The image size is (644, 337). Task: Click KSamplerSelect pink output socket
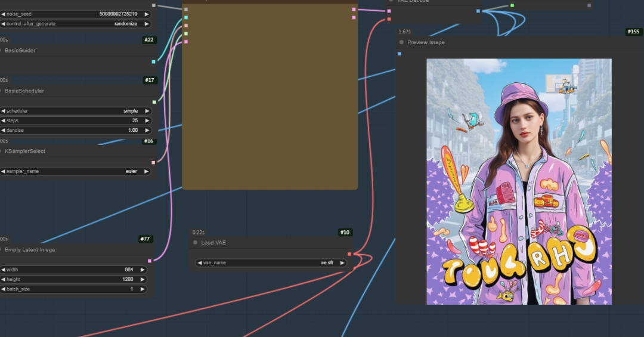(x=154, y=163)
